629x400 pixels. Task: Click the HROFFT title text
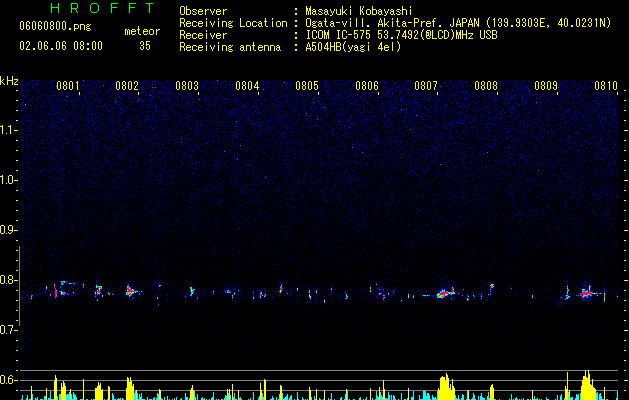point(102,8)
